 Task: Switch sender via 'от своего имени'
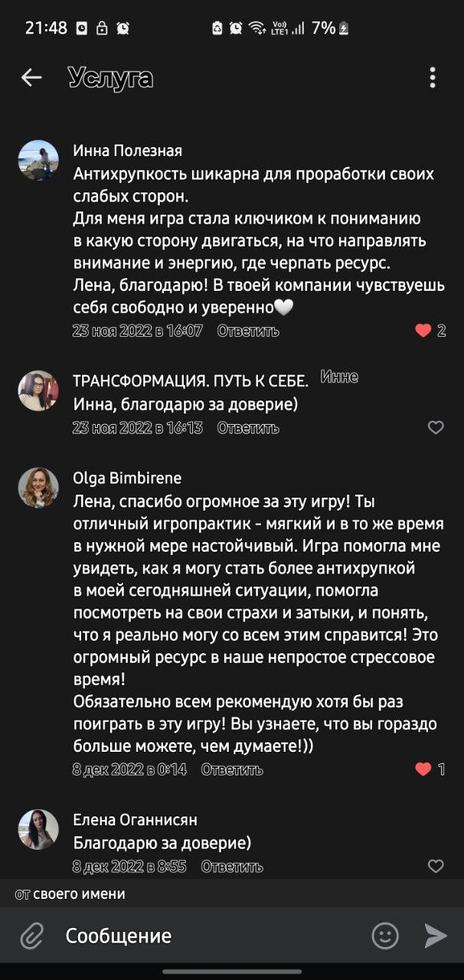pos(70,893)
